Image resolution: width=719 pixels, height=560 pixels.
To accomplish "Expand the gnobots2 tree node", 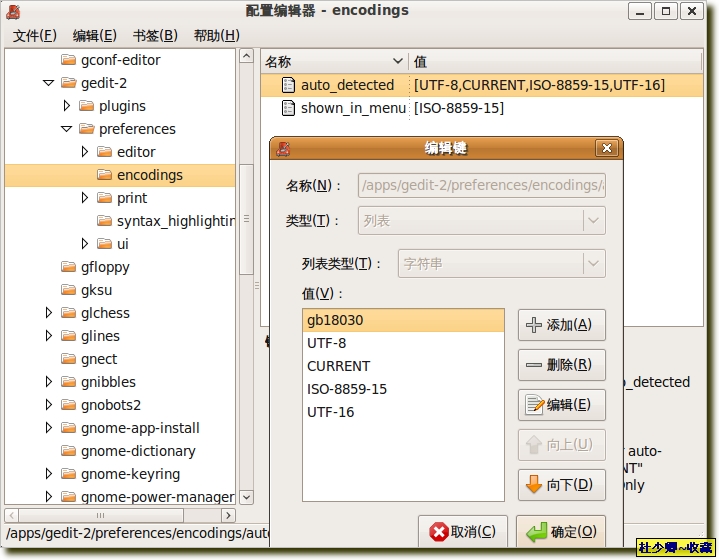I will click(49, 405).
